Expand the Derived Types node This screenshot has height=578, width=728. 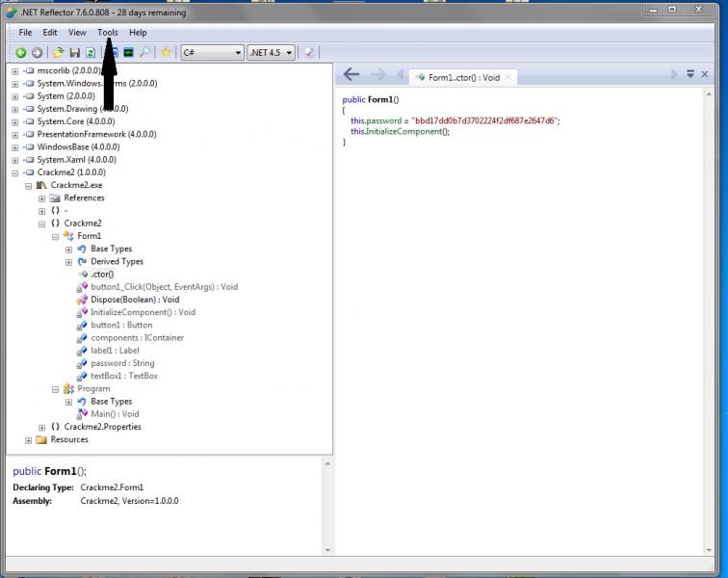(68, 262)
